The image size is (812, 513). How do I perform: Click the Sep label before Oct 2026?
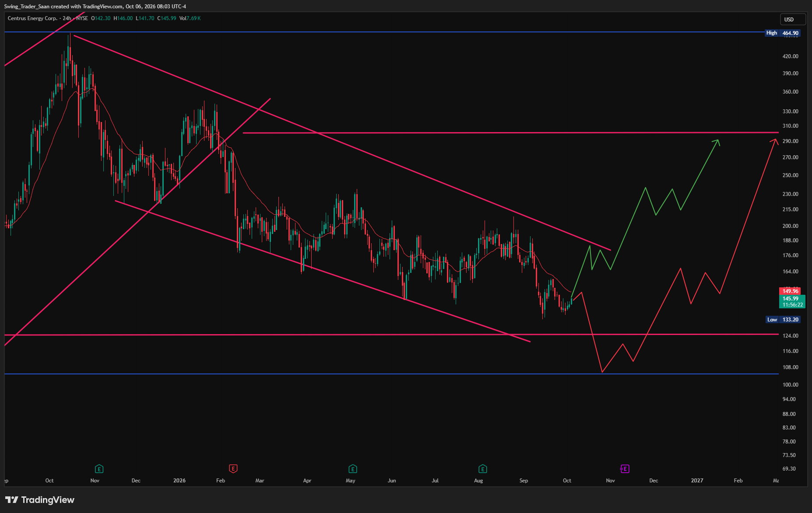point(524,481)
